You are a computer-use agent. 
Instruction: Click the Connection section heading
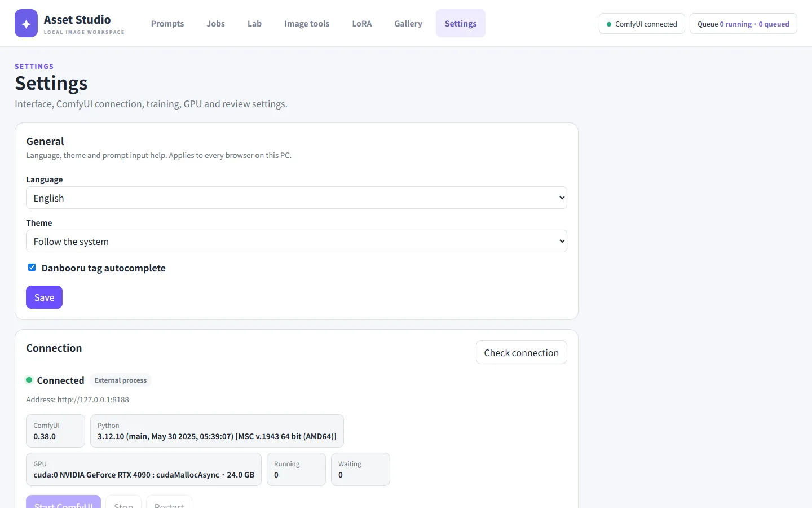[x=54, y=348]
